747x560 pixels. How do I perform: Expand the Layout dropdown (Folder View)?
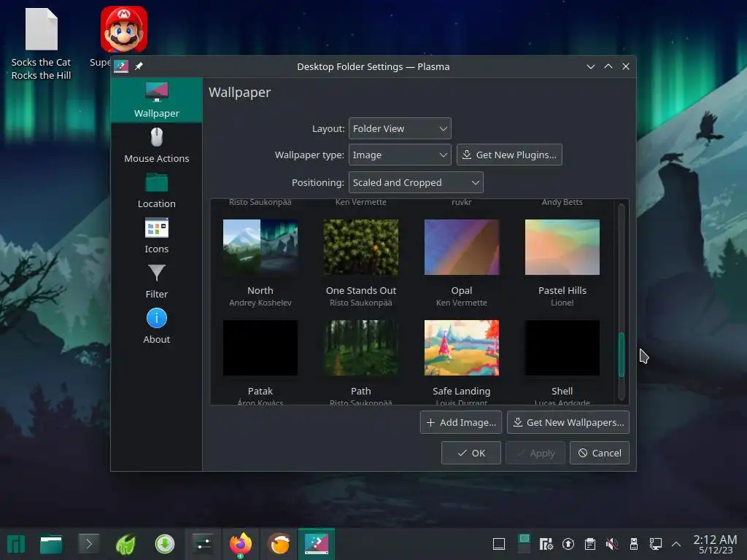point(400,128)
